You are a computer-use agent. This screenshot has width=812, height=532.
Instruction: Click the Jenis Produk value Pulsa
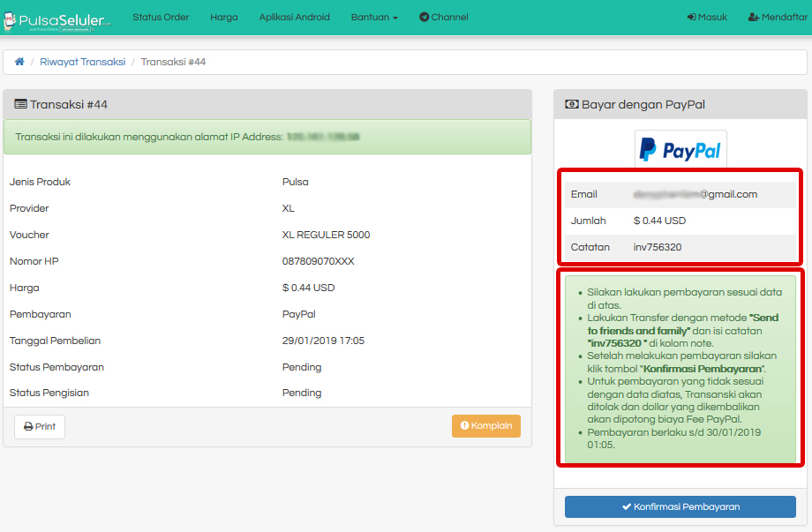[295, 182]
